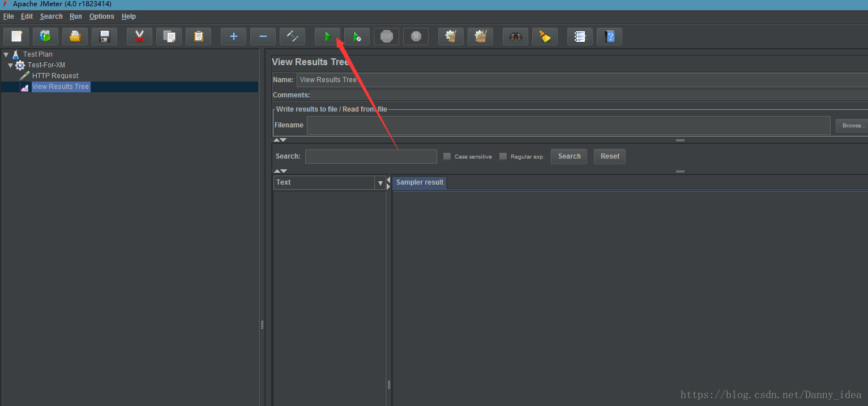Enable the Case sensitive checkbox
This screenshot has width=868, height=406.
point(447,156)
